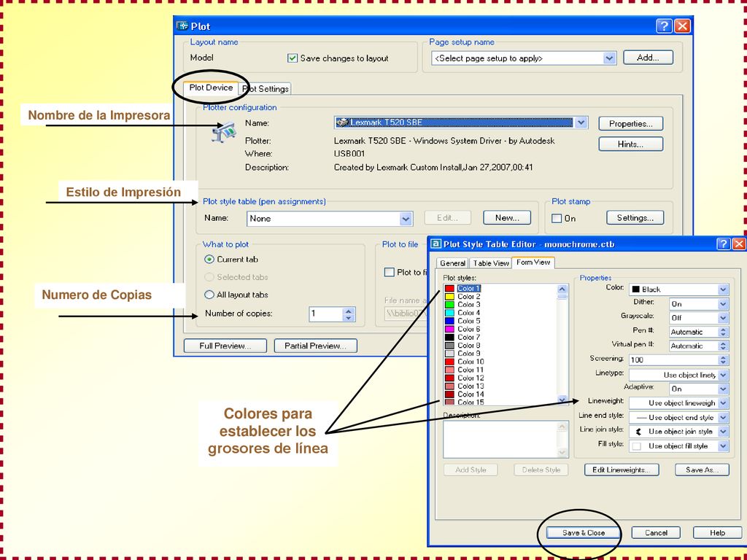Switch to the Plot Device tab

pos(211,87)
